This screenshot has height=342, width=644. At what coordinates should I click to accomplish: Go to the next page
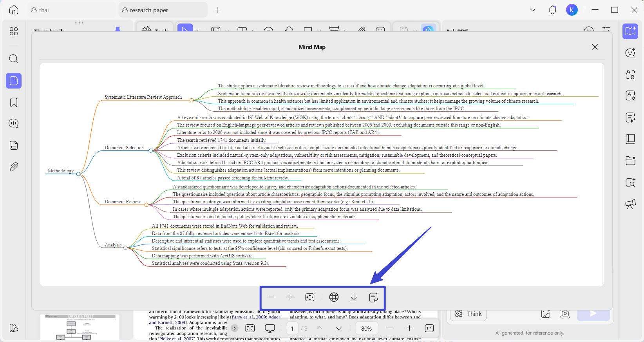(339, 328)
